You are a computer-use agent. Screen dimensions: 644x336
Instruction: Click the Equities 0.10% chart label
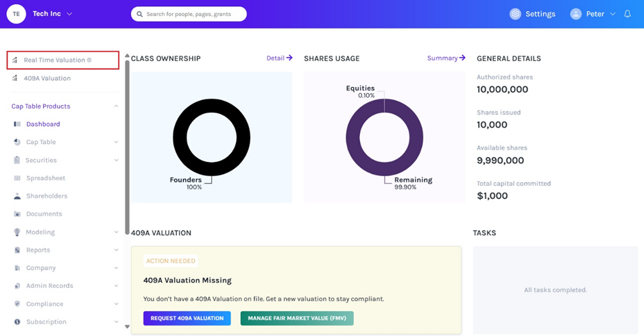[x=360, y=92]
